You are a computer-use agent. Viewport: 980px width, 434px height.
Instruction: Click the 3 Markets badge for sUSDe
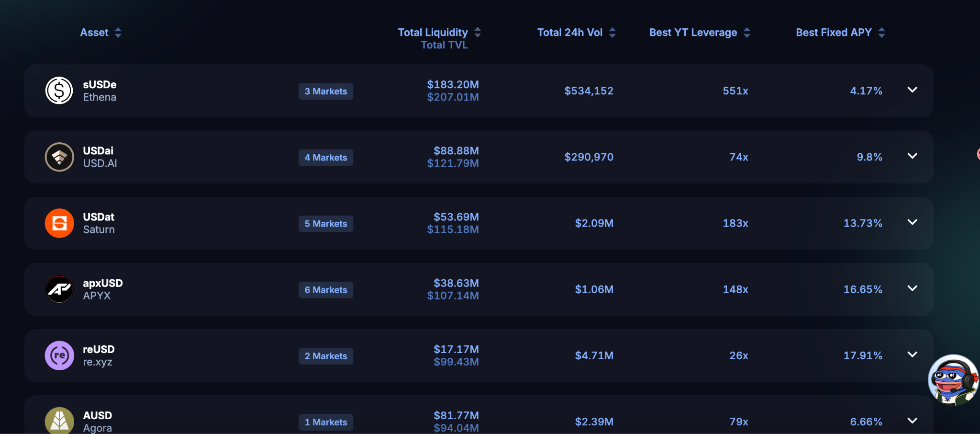[326, 91]
